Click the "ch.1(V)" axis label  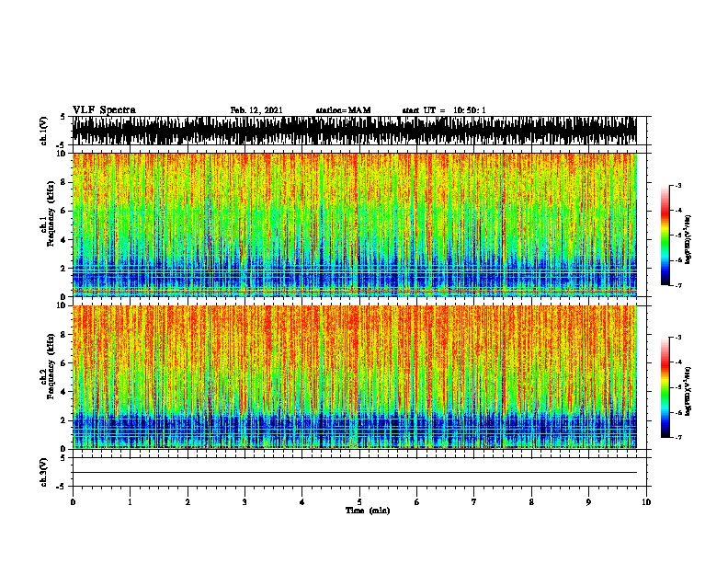(43, 131)
